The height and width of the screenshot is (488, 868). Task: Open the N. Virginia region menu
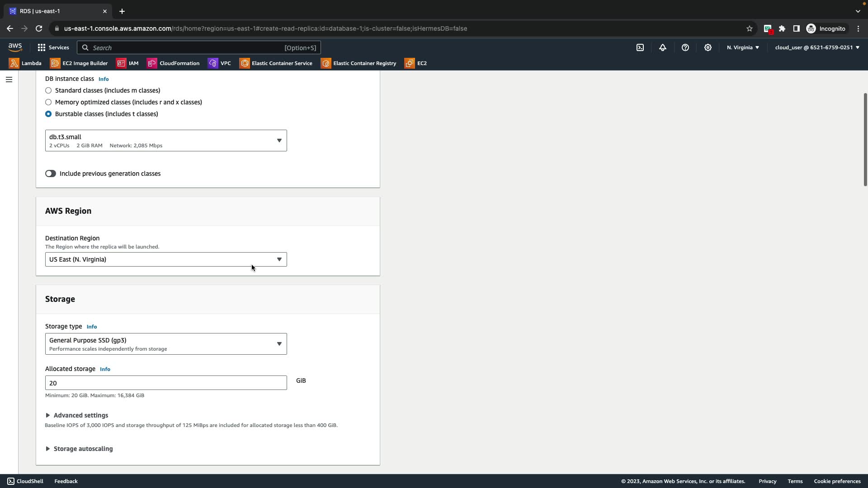pos(743,47)
